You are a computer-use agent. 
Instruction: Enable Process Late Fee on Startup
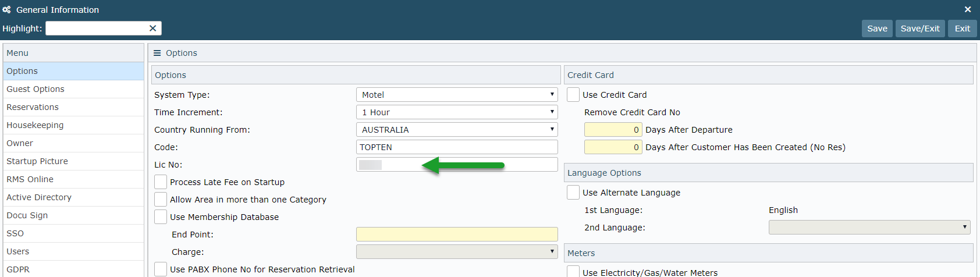161,182
